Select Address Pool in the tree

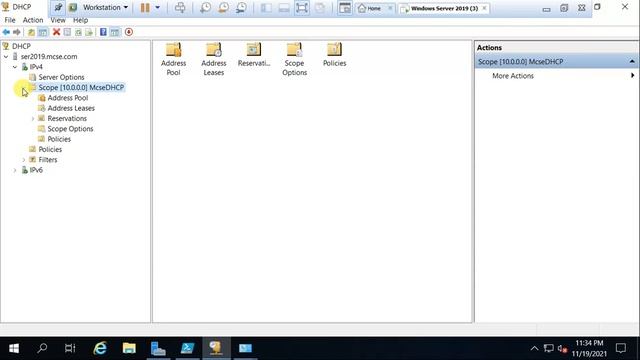68,98
